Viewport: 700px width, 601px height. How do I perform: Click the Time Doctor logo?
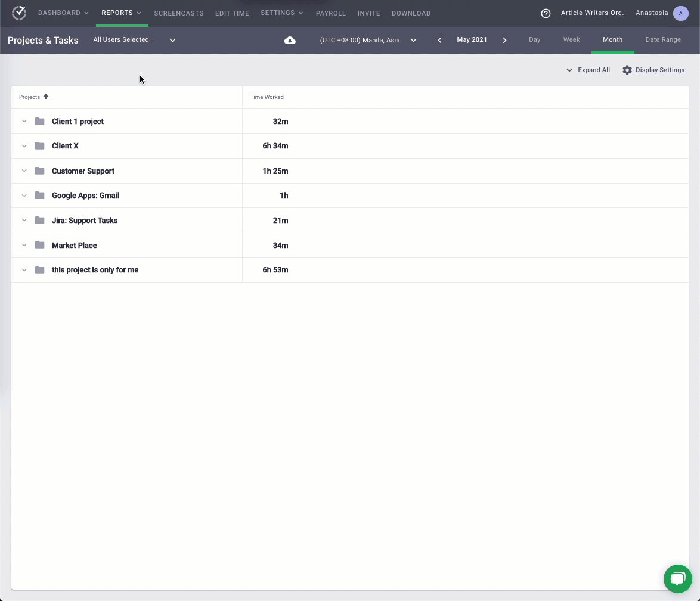tap(18, 13)
